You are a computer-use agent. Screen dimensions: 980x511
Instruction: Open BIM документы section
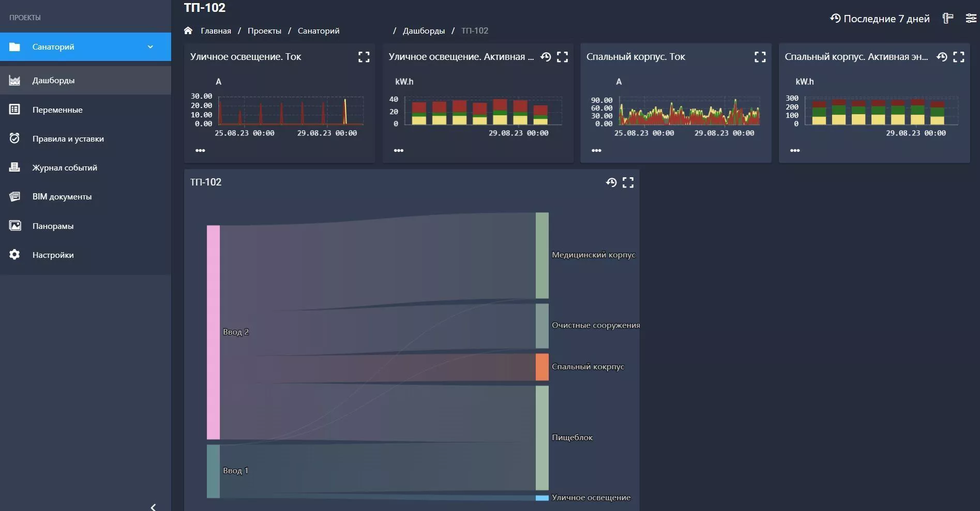pyautogui.click(x=85, y=196)
